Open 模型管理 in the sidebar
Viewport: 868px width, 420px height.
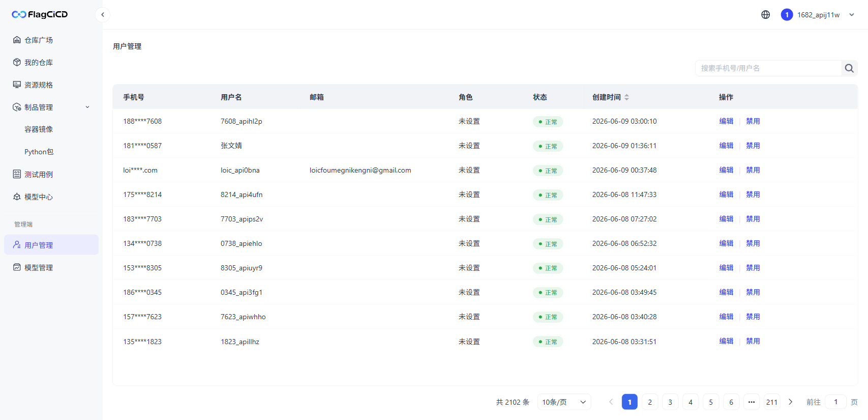tap(51, 267)
